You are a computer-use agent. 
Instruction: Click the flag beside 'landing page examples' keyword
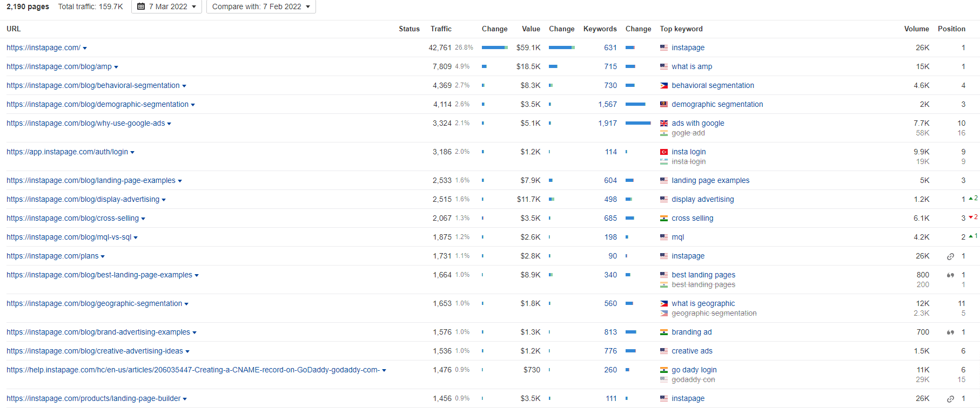click(x=663, y=180)
